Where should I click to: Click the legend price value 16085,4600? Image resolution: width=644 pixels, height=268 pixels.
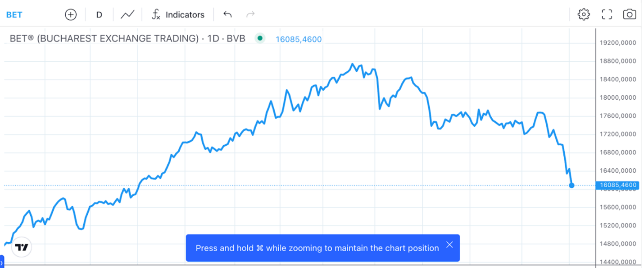[x=299, y=39]
